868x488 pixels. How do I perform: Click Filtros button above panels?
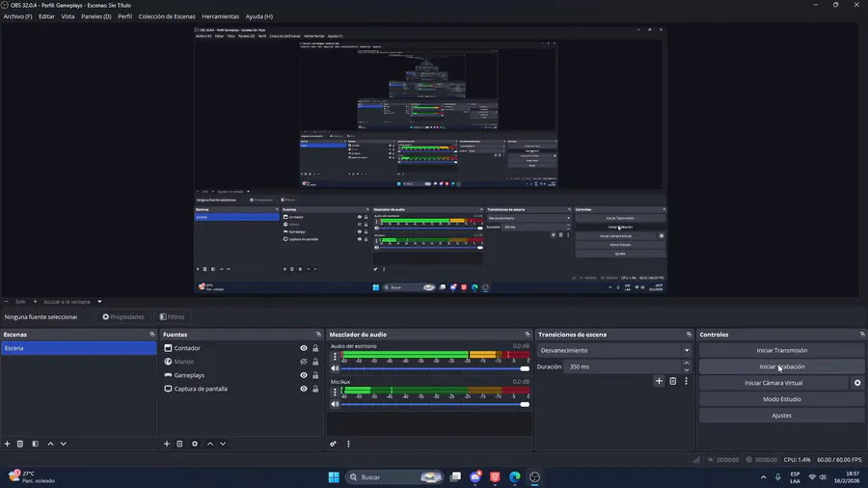173,317
